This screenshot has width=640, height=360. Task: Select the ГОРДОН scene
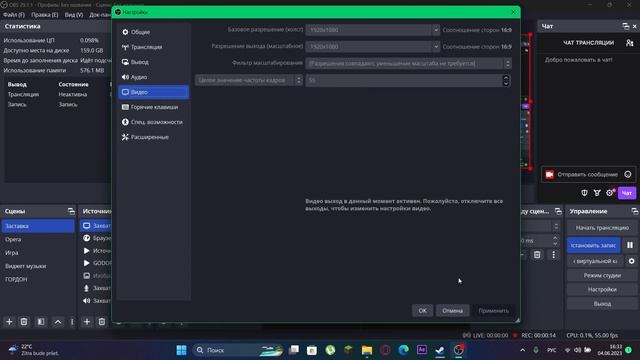(38, 279)
